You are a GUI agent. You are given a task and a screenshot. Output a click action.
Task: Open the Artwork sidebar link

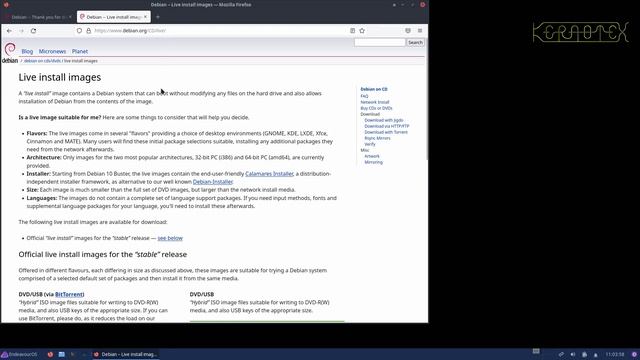tap(372, 156)
